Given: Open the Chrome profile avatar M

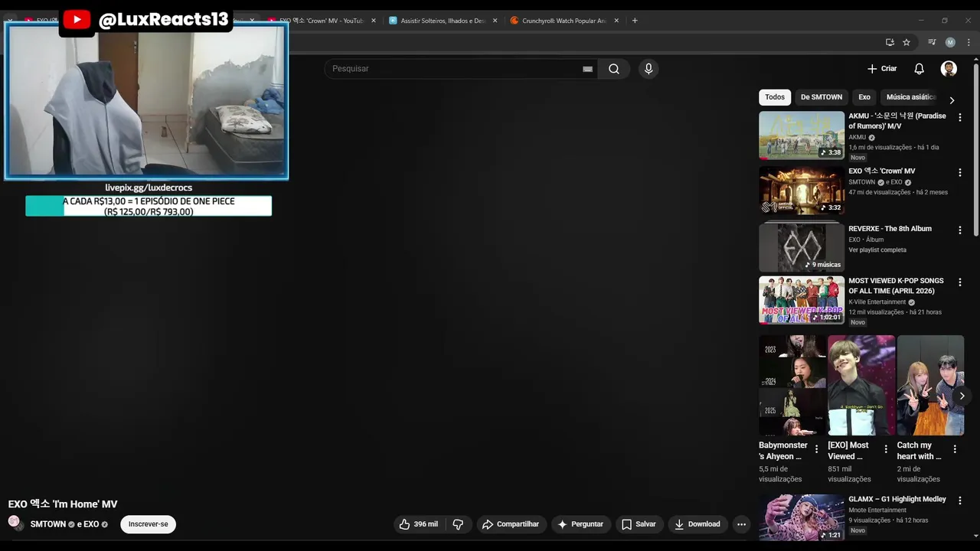Looking at the screenshot, I should coord(950,42).
